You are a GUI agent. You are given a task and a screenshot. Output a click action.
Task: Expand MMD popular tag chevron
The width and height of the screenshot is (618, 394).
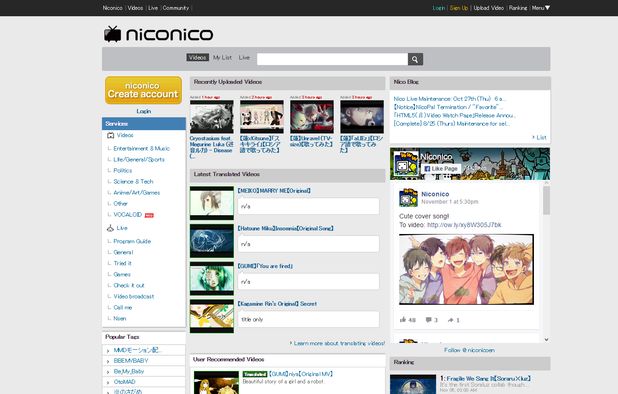pos(108,351)
